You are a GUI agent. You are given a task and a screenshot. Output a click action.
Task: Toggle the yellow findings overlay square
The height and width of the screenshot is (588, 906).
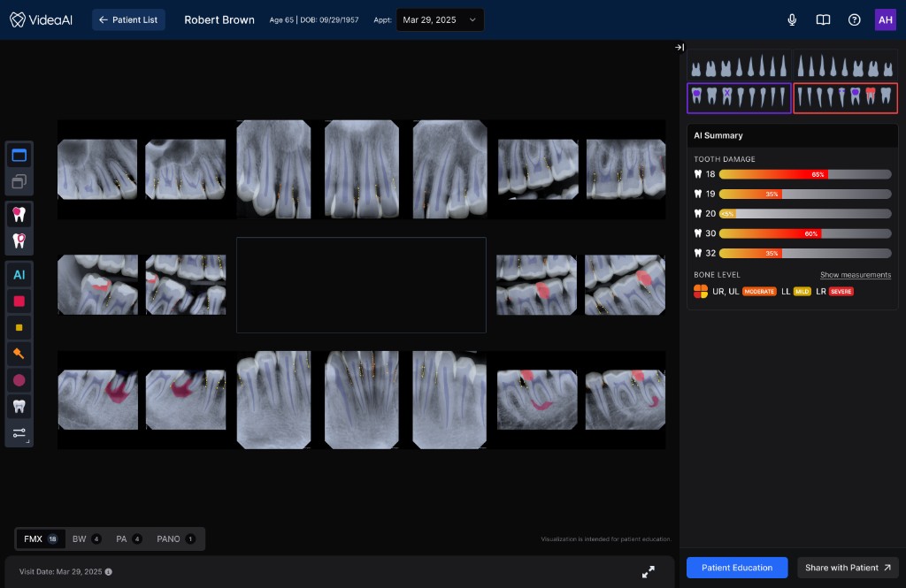19,327
